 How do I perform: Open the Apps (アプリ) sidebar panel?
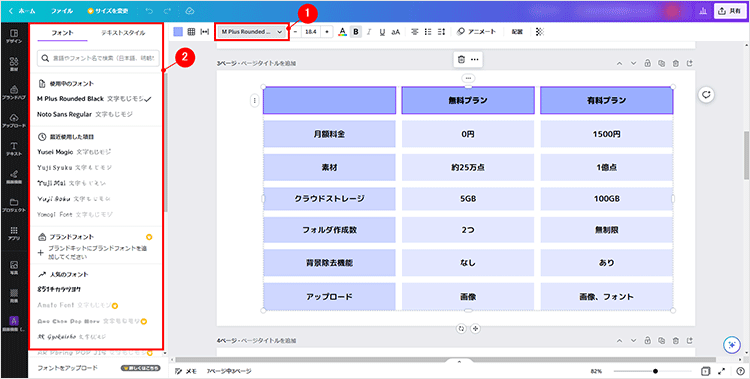[14, 233]
